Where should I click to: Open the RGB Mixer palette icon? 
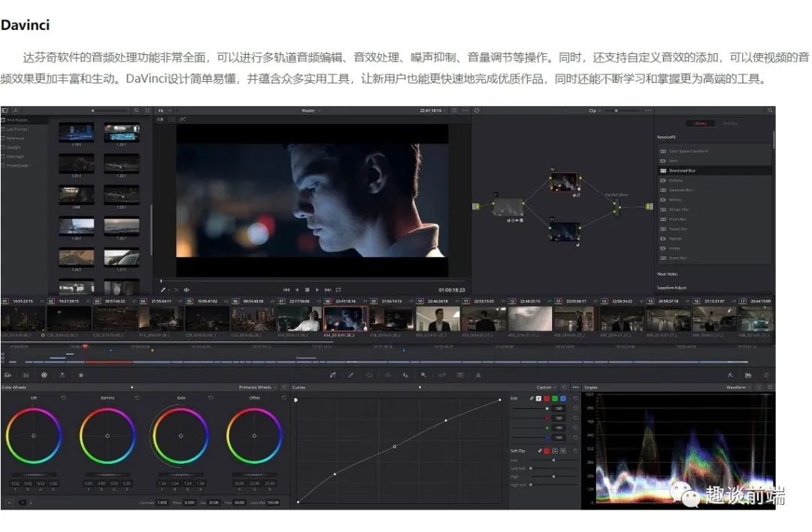(x=62, y=375)
